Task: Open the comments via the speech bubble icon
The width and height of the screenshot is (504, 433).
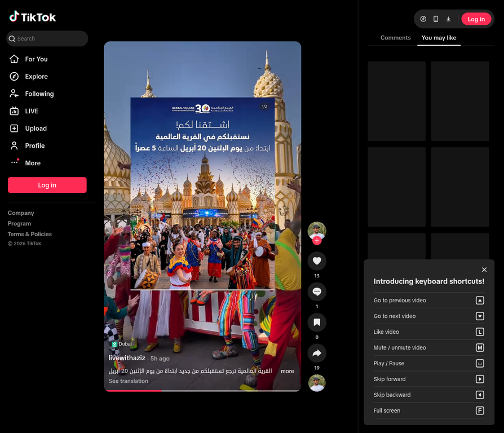Action: [317, 291]
